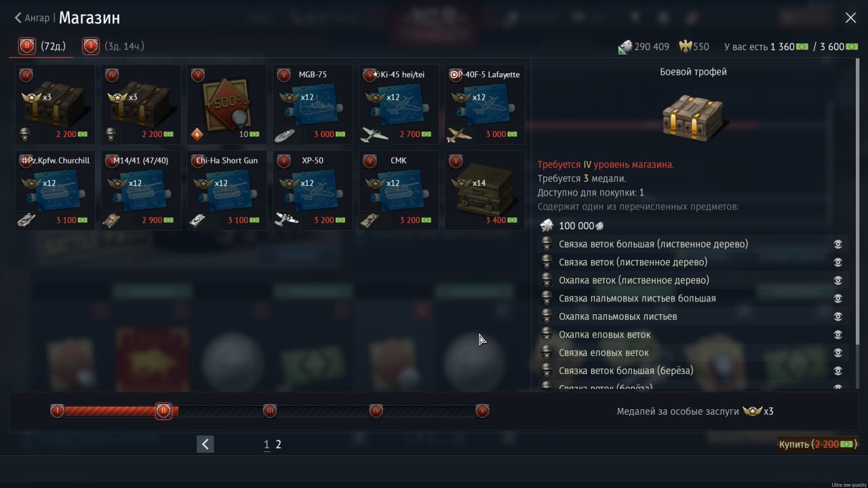The image size is (868, 488).
Task: Select the Ki-45 hei/tei aircraft blueprint
Action: [x=399, y=105]
